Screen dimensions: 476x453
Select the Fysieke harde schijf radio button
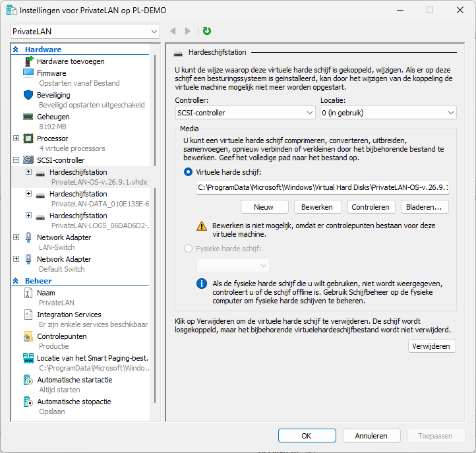188,249
